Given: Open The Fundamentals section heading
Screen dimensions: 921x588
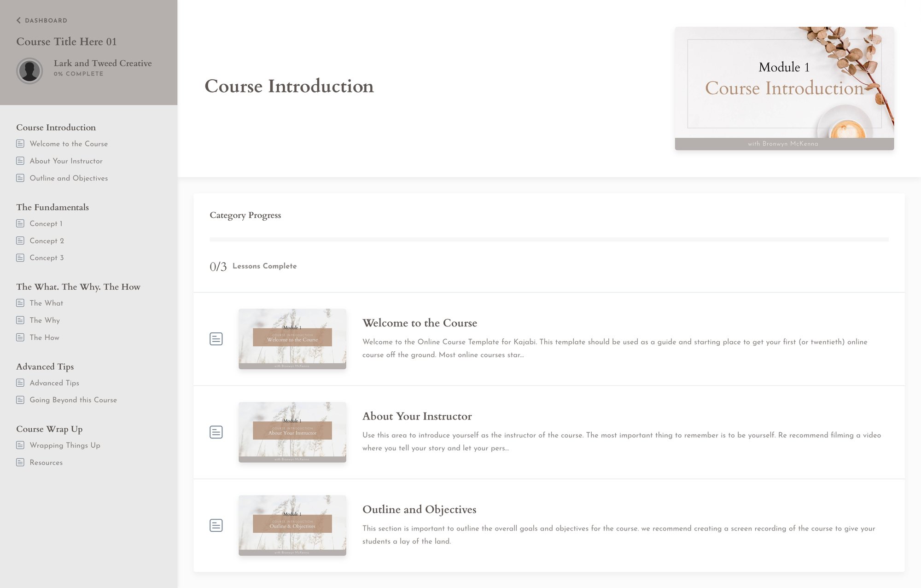Looking at the screenshot, I should tap(52, 207).
